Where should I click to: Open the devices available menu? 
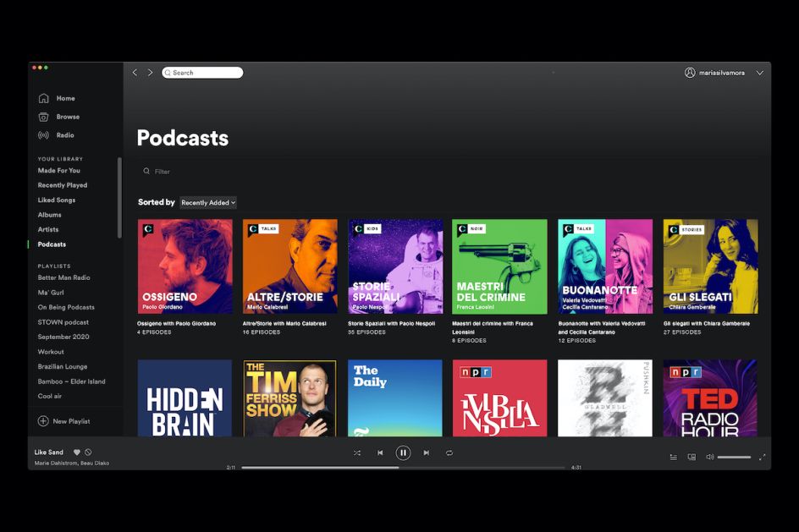coord(692,457)
